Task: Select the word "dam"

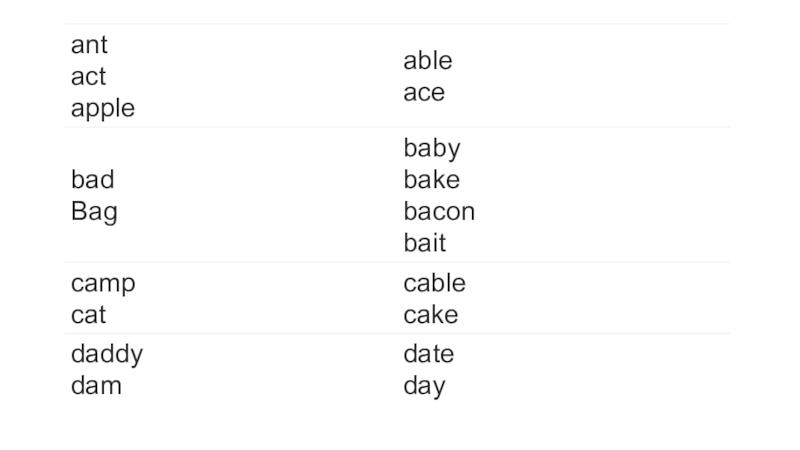Action: pyautogui.click(x=96, y=386)
